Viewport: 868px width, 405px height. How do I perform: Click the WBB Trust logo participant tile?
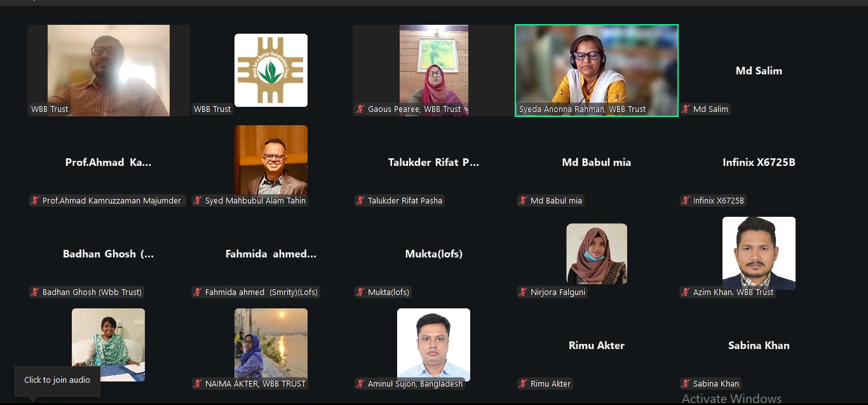[271, 70]
